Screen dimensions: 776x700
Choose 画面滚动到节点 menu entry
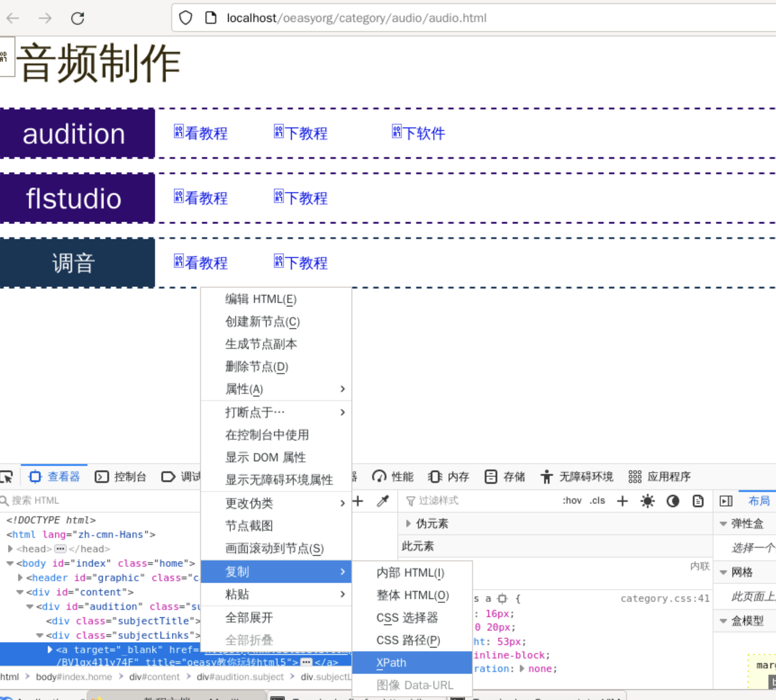(276, 549)
